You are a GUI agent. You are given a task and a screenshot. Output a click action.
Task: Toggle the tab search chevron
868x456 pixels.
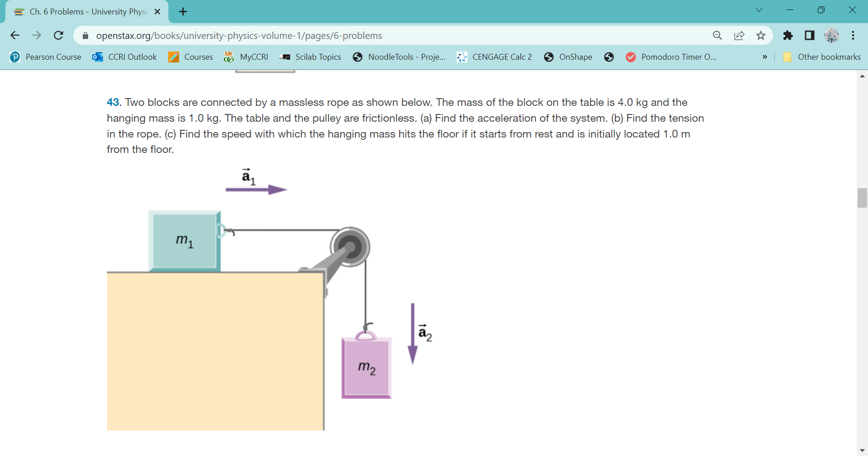(x=759, y=9)
